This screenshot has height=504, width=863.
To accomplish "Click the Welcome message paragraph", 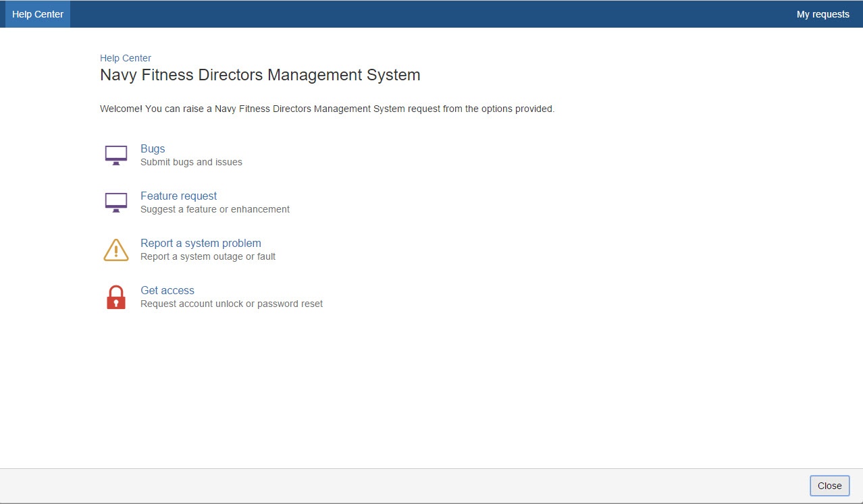I will (327, 109).
